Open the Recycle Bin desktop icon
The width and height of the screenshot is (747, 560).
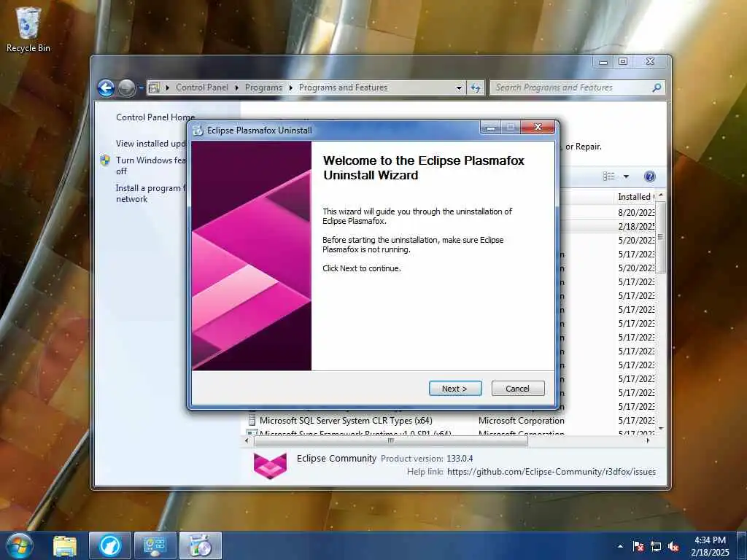28,29
